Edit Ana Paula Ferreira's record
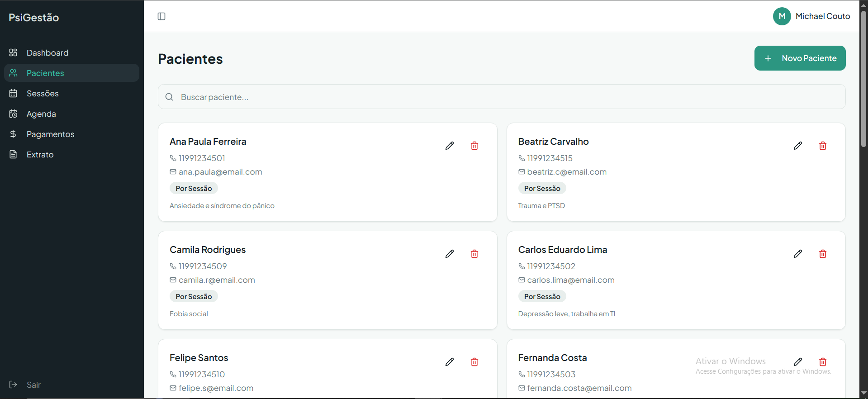868x399 pixels. 449,146
